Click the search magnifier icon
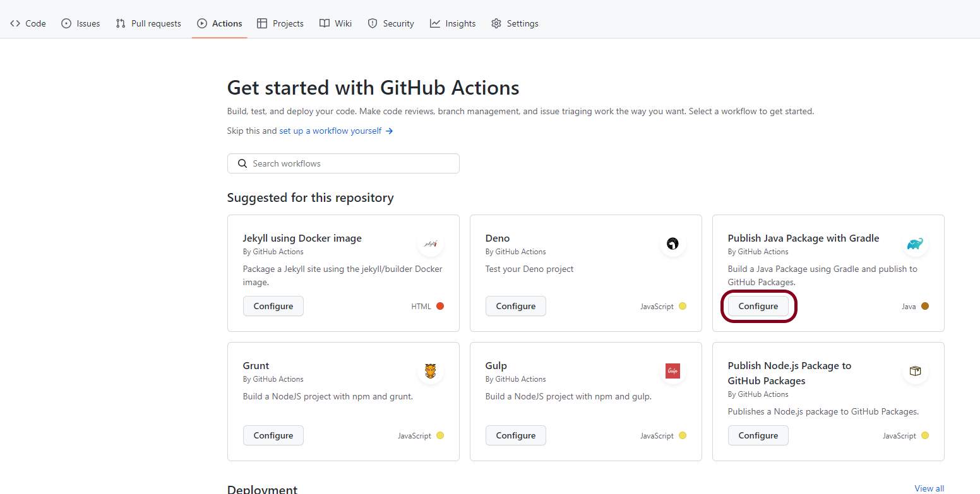 [242, 163]
